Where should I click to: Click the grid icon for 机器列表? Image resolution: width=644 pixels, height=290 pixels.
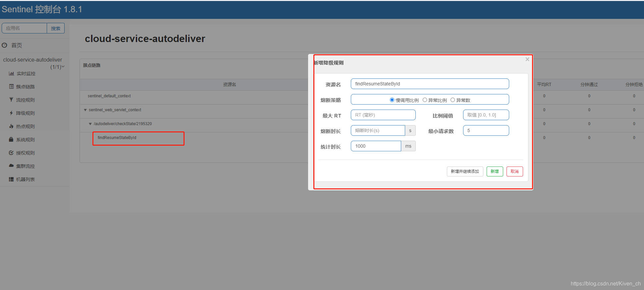11,179
